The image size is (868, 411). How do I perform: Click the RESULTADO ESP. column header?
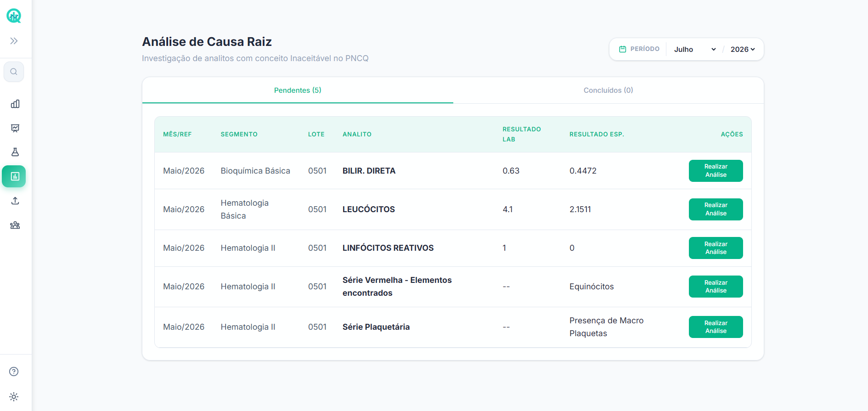(597, 134)
